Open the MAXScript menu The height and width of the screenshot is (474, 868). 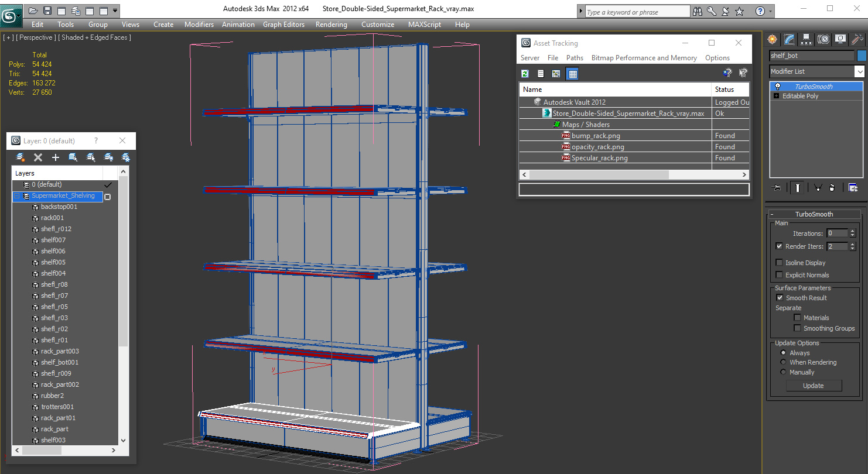pos(425,25)
